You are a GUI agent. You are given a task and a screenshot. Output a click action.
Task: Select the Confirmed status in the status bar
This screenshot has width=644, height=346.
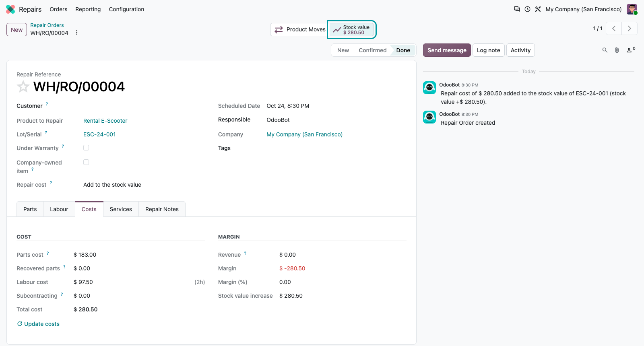[x=372, y=50]
